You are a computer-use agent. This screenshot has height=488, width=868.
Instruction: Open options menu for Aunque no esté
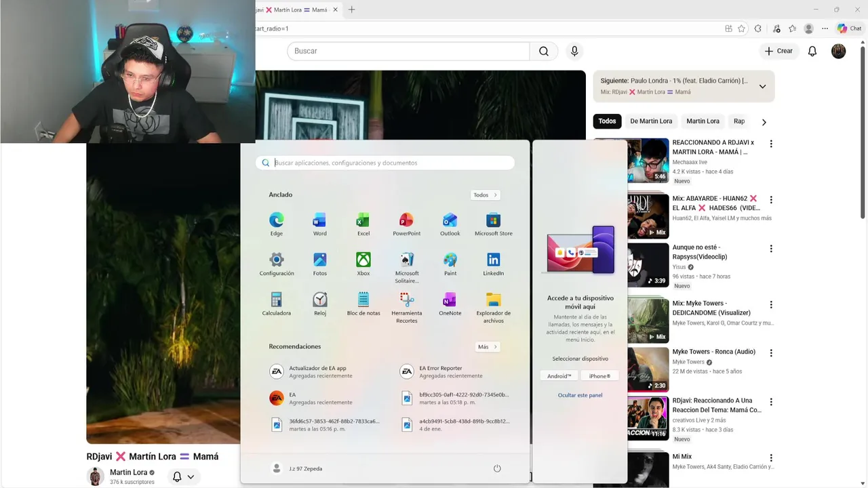tap(770, 248)
